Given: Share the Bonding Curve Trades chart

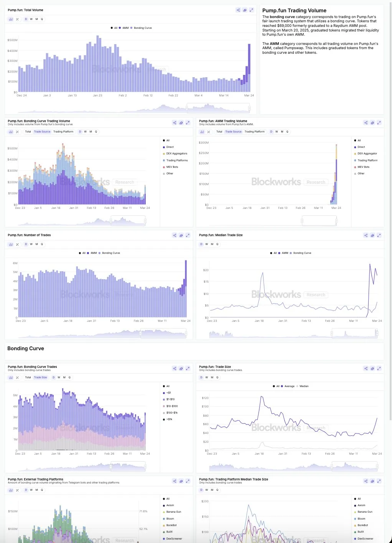Looking at the screenshot, I should coord(175,369).
